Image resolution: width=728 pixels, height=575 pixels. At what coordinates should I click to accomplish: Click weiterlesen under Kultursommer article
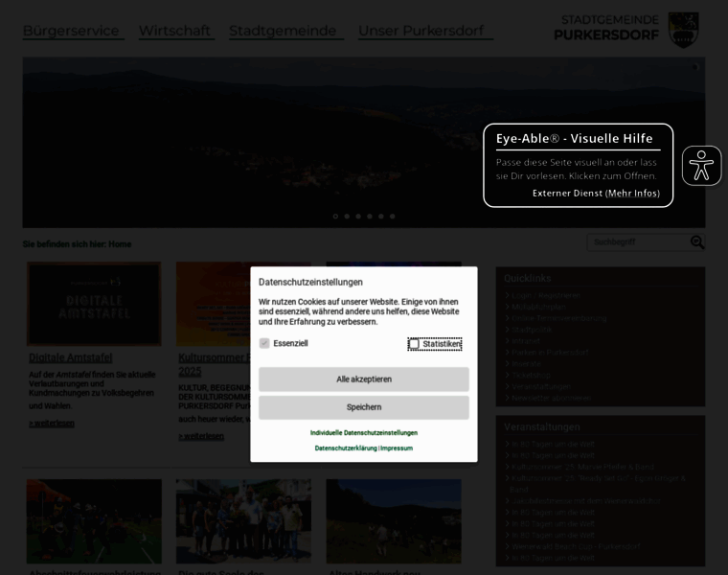tap(201, 437)
